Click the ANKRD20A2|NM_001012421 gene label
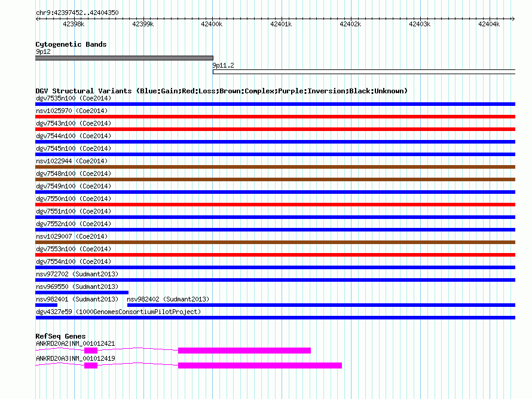The height and width of the screenshot is (399, 532). point(75,343)
